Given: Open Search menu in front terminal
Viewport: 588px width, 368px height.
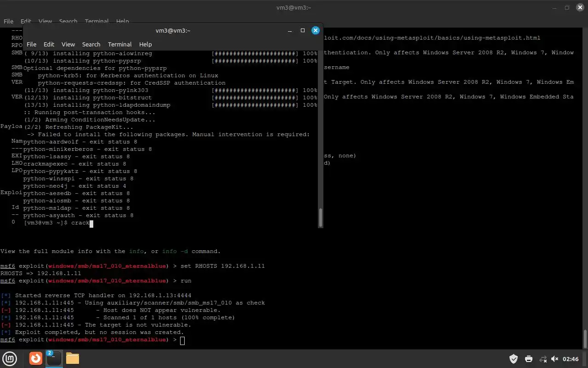Looking at the screenshot, I should point(91,44).
